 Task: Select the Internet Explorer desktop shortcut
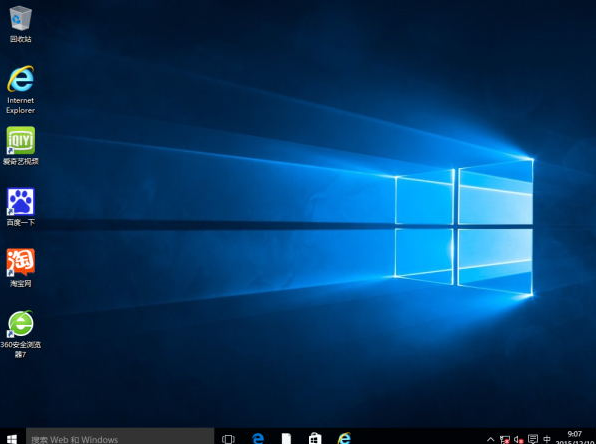click(x=21, y=90)
